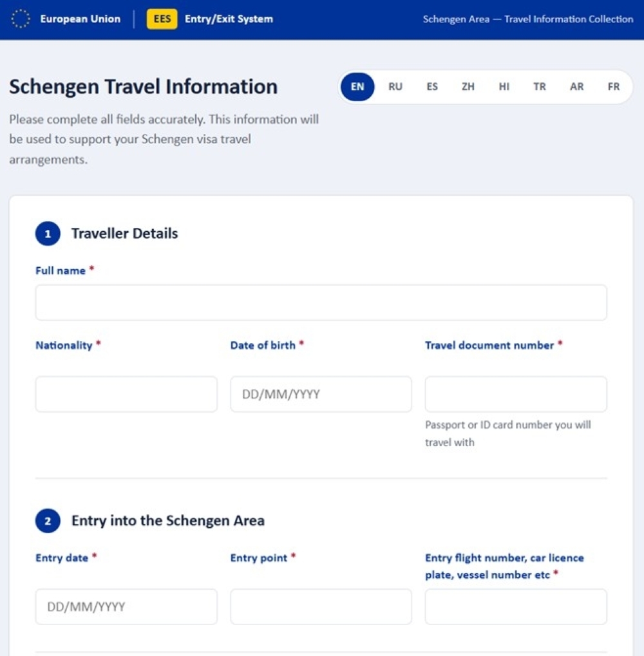Click the Entry/Exit System header title
The image size is (644, 656).
pos(229,19)
